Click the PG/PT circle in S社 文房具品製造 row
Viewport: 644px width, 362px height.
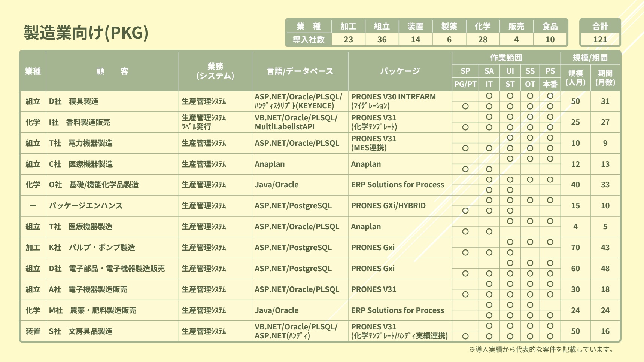point(465,336)
